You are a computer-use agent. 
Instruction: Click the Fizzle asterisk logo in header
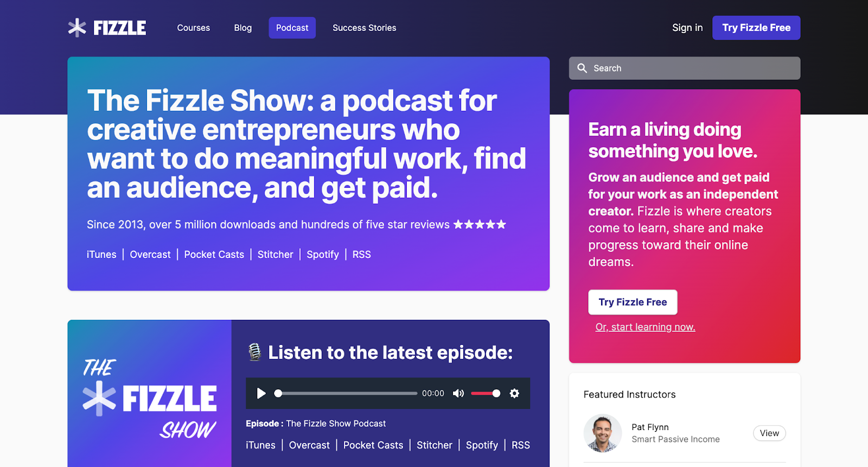[x=77, y=28]
